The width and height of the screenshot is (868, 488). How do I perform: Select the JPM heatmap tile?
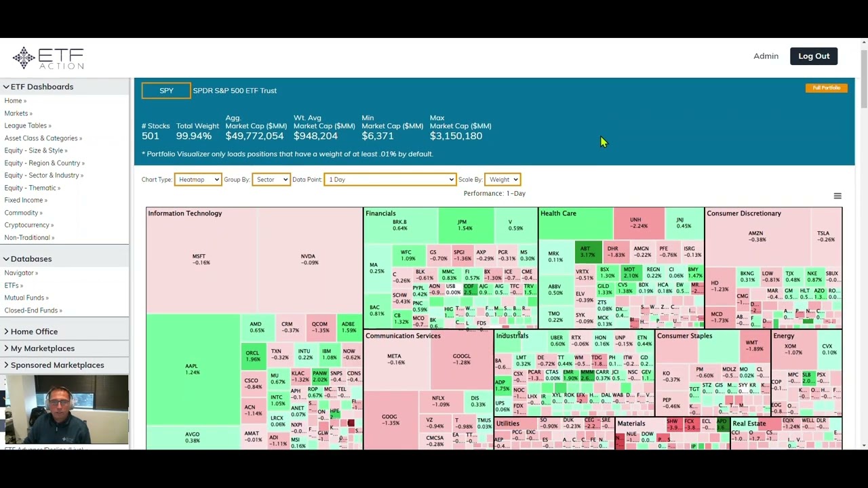pyautogui.click(x=465, y=225)
